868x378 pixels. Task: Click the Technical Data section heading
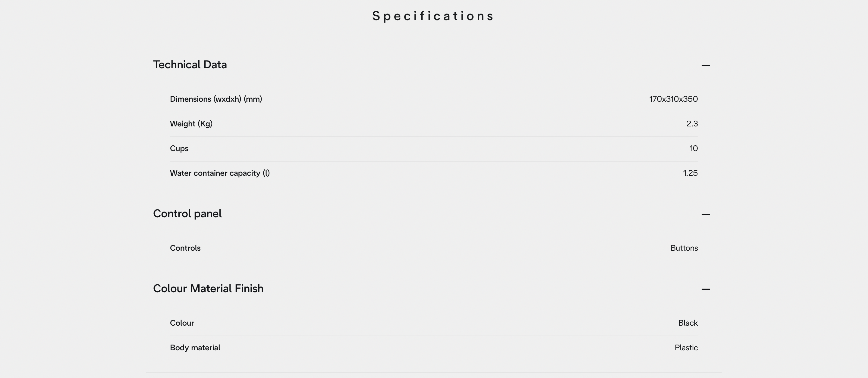click(x=190, y=65)
